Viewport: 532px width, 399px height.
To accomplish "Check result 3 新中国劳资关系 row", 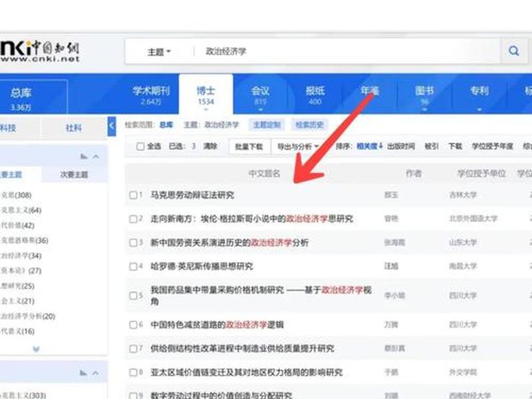I will [x=133, y=243].
